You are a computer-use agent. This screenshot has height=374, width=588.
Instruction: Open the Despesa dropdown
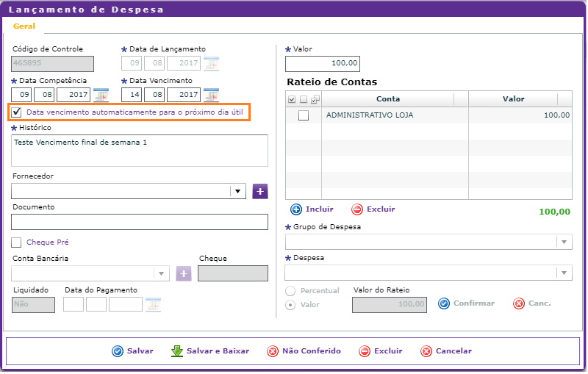564,273
